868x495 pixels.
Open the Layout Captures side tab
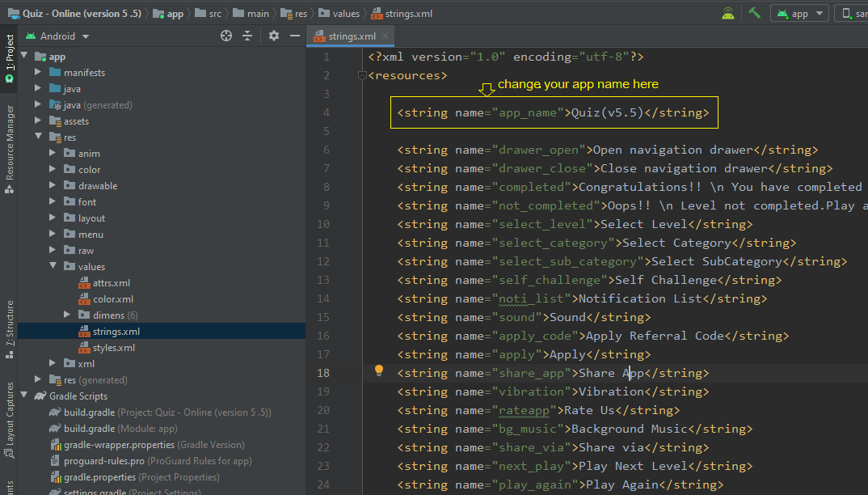tap(9, 419)
